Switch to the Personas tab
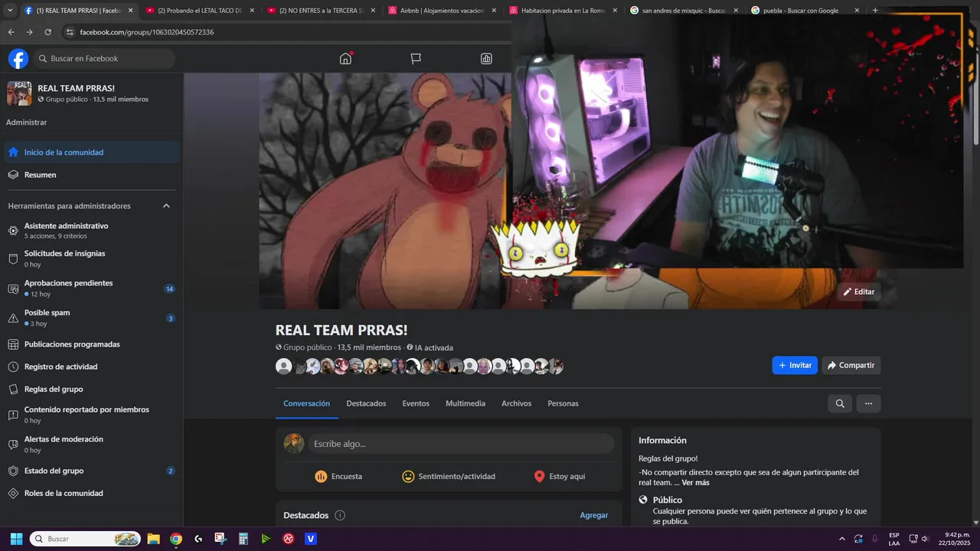 pyautogui.click(x=563, y=403)
